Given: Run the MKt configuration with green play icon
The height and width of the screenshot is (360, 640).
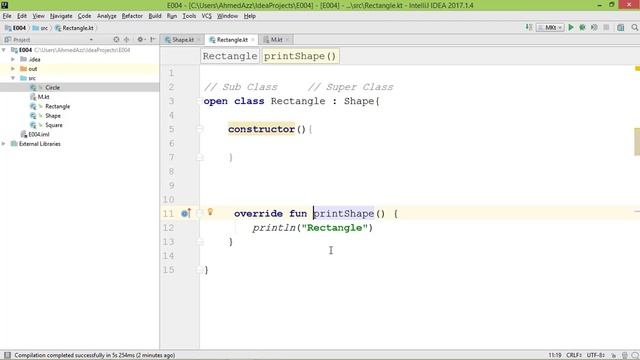Looking at the screenshot, I should coord(571,27).
